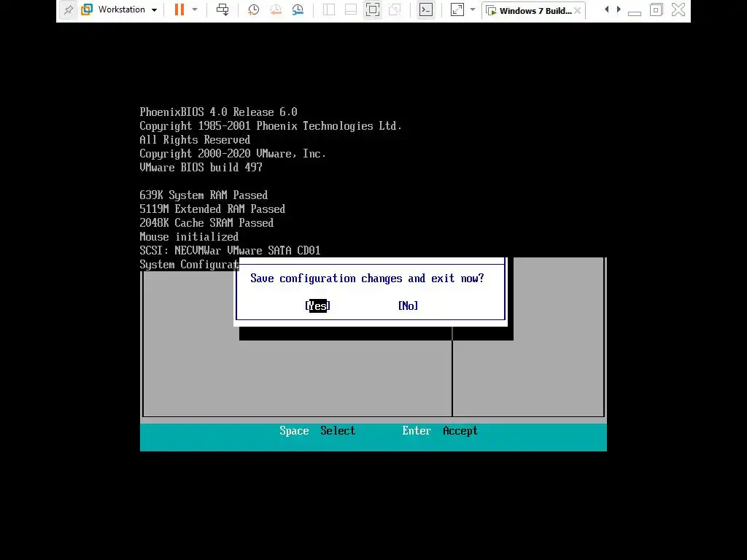The height and width of the screenshot is (560, 747).
Task: Click the 'PhoenixBIOS 4.0 Release 6.0' line
Action: (218, 112)
